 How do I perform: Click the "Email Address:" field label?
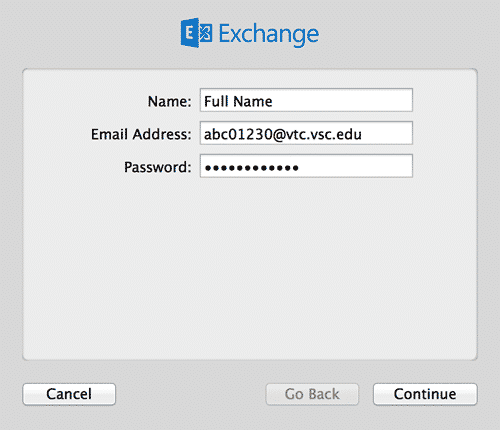pos(141,134)
